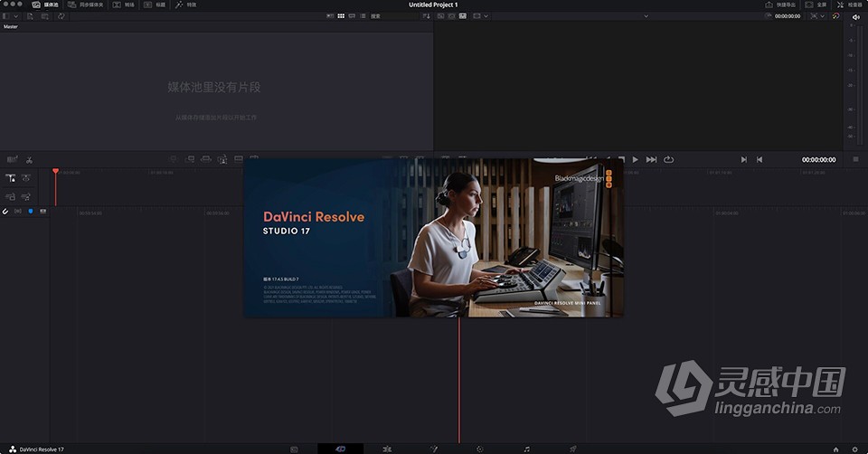Toggle loop playback

[x=669, y=159]
